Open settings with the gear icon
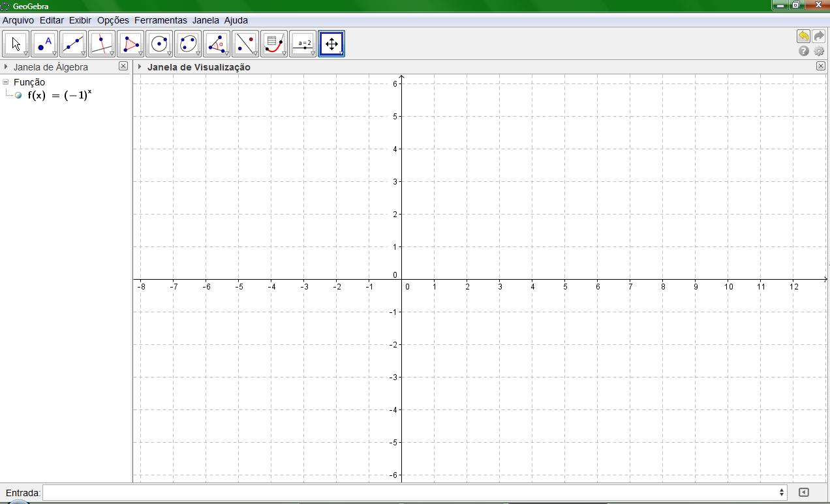 pyautogui.click(x=819, y=51)
